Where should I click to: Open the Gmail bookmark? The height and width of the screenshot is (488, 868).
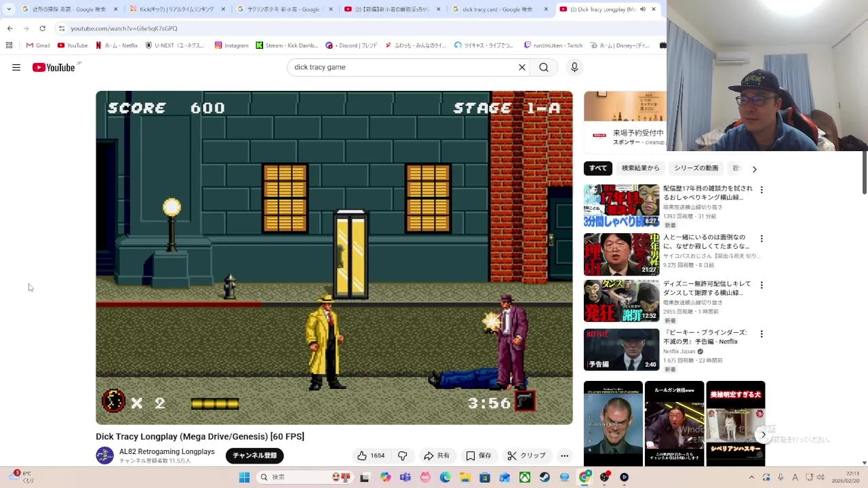coord(38,45)
